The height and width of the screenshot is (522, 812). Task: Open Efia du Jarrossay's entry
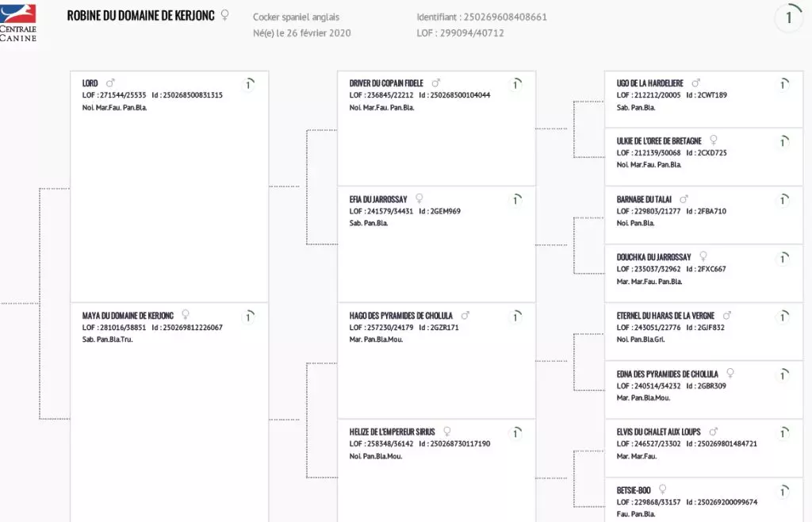coord(378,199)
